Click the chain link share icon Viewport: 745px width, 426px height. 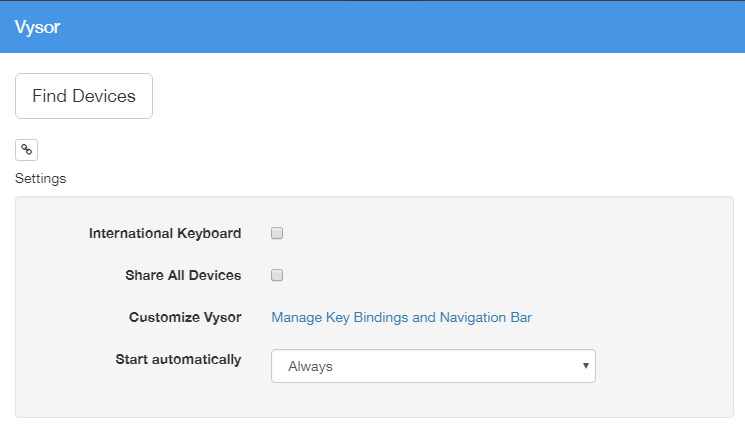[x=27, y=150]
